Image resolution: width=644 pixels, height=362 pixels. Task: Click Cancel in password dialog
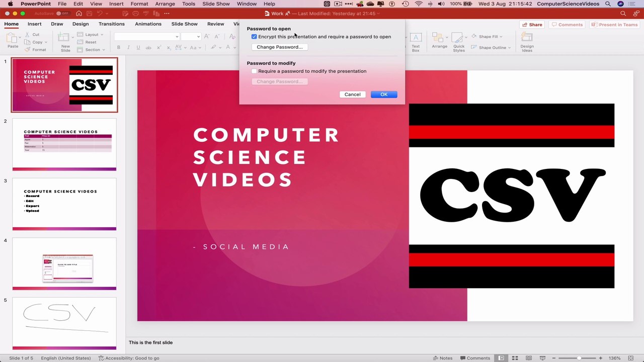tap(353, 95)
